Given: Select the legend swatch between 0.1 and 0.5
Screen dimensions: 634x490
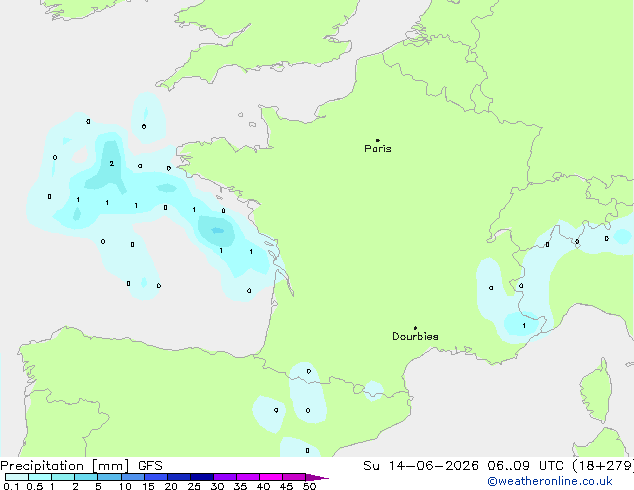Looking at the screenshot, I should 17,477.
